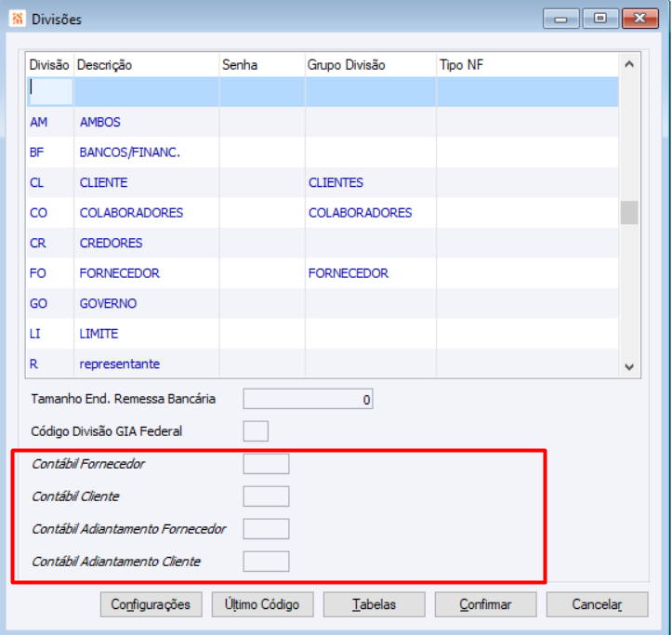
Task: Click the scroll up arrow of the grid
Action: (629, 64)
